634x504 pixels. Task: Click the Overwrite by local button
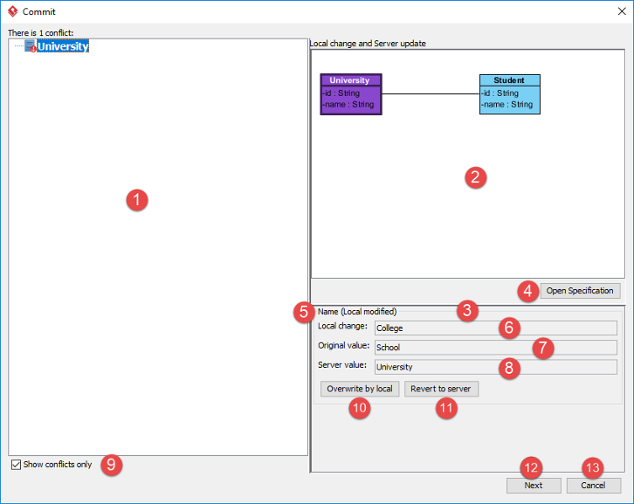click(359, 389)
